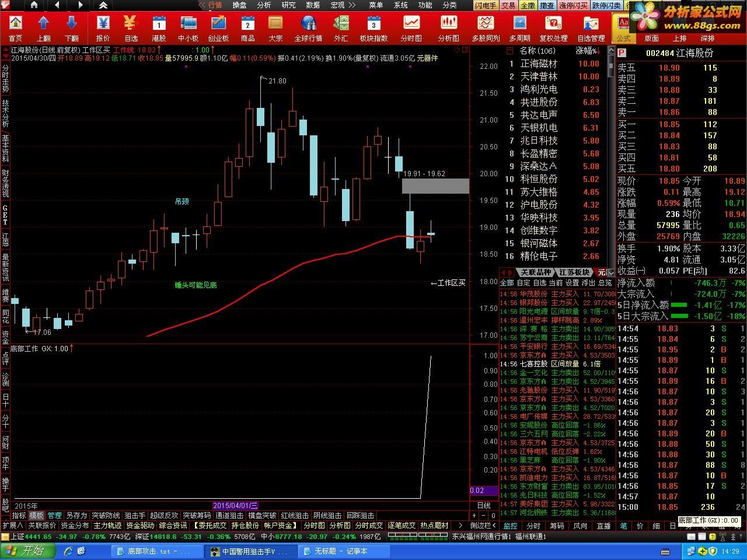Click the home icon in title bar
Image resolution: width=747 pixels, height=560 pixels.
(34, 5)
